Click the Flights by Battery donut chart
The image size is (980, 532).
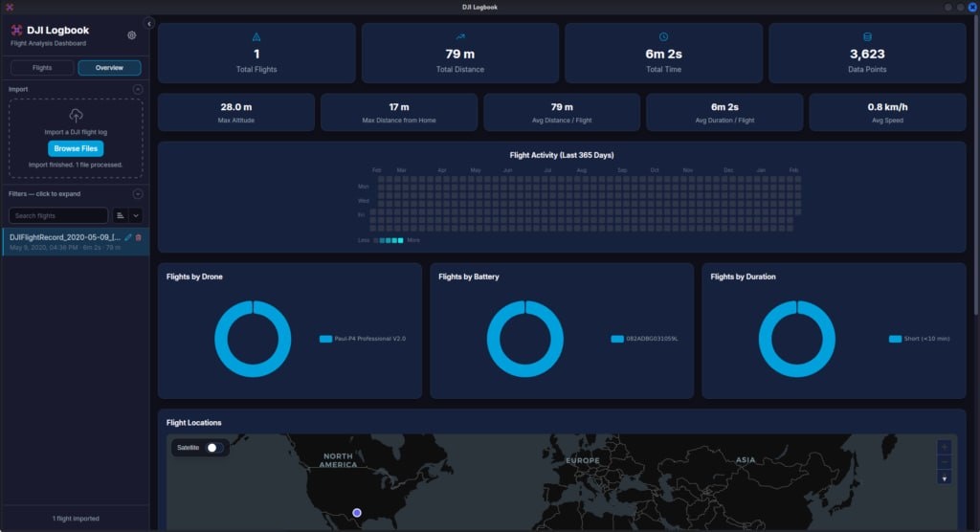[x=525, y=339]
